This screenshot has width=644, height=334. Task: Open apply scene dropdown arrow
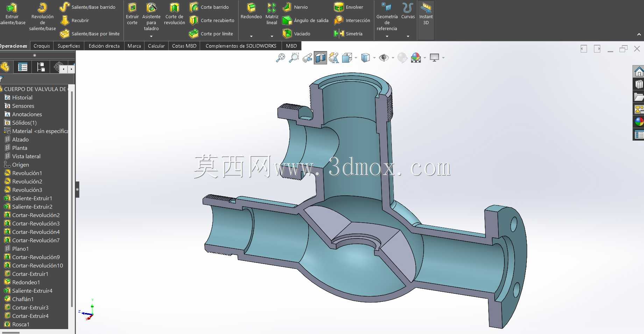pyautogui.click(x=425, y=58)
